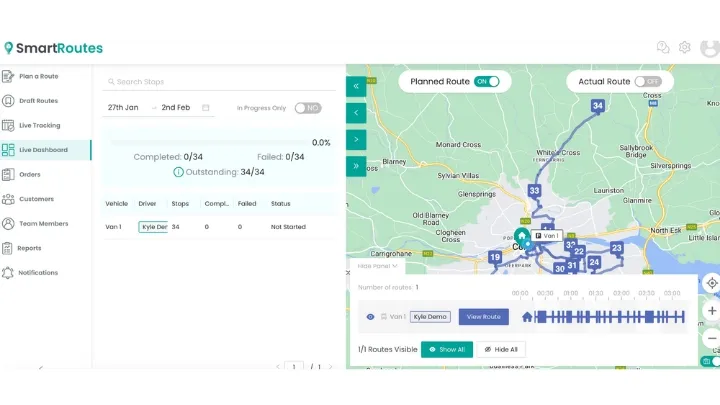The image size is (720, 405).
Task: Go to next table page
Action: point(330,366)
